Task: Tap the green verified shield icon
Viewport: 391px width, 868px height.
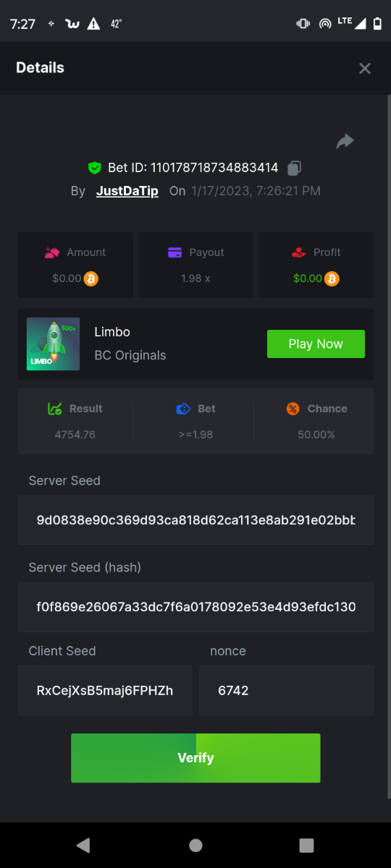Action: pyautogui.click(x=94, y=168)
